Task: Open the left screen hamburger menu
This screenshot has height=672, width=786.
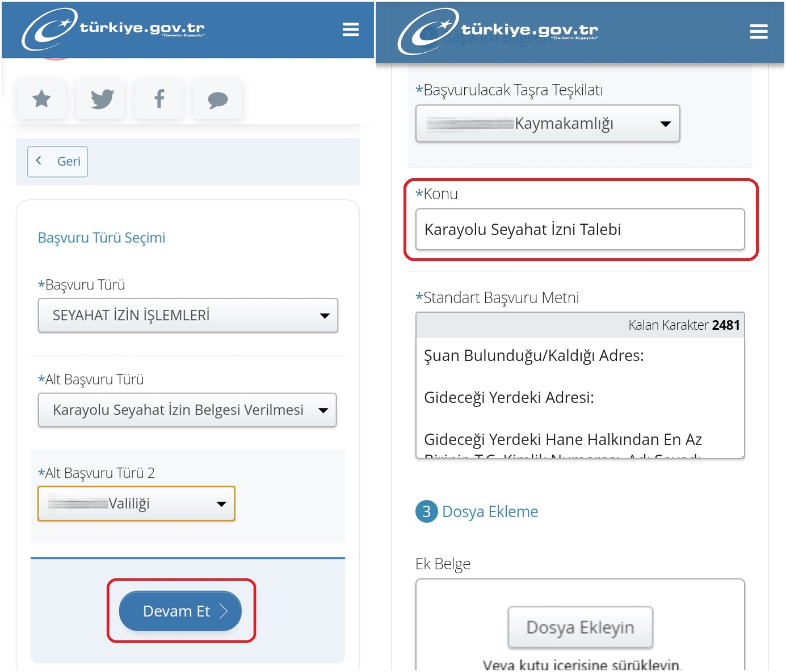Action: pyautogui.click(x=351, y=30)
